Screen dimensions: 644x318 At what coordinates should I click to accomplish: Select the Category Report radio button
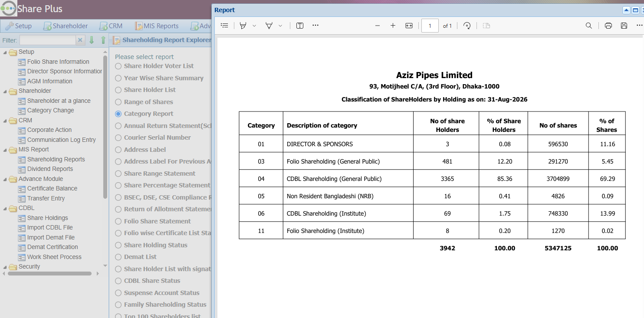118,114
